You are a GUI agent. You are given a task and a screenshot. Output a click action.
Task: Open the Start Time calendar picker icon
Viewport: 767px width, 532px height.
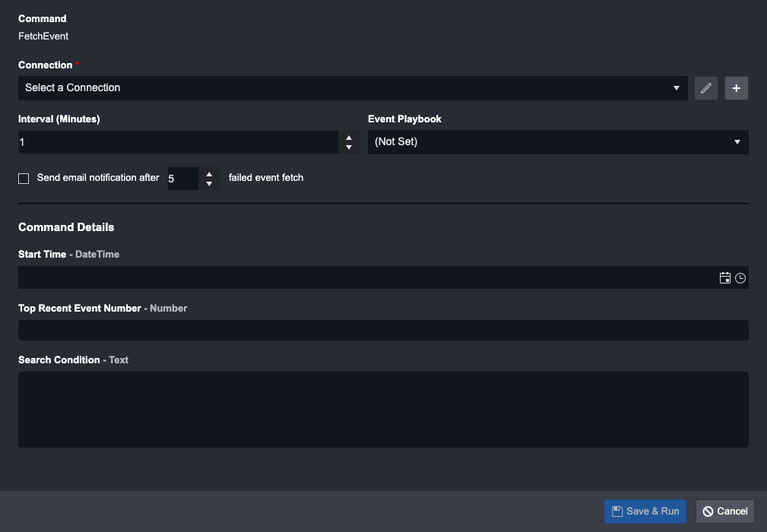point(725,278)
